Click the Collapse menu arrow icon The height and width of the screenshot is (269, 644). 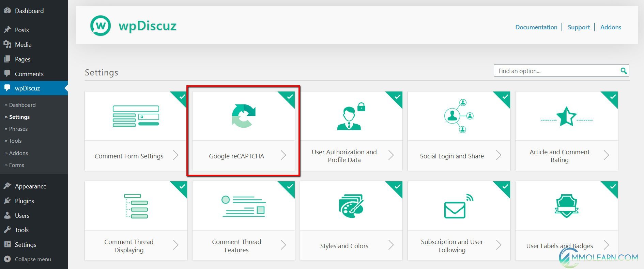7,259
